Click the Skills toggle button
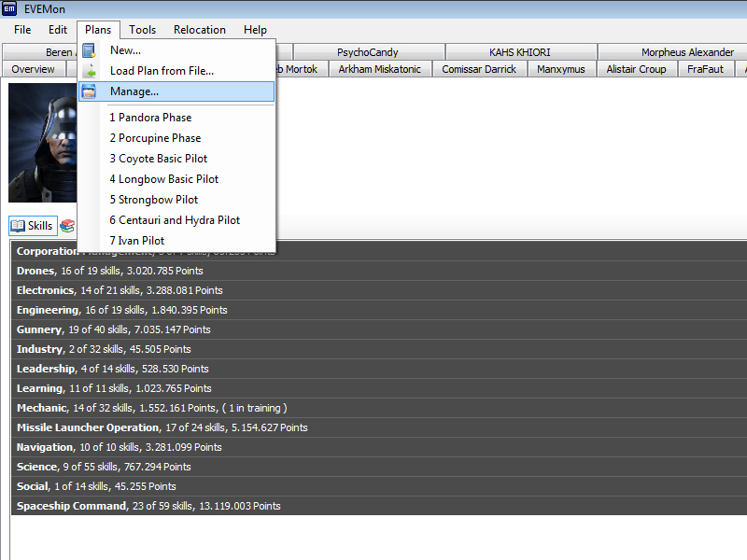 pos(33,226)
